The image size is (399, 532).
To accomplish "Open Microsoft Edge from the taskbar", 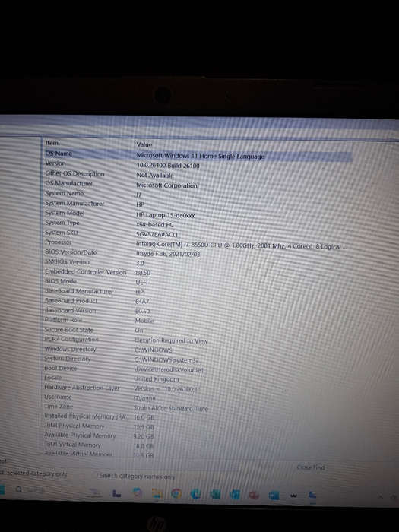I will pyautogui.click(x=196, y=494).
